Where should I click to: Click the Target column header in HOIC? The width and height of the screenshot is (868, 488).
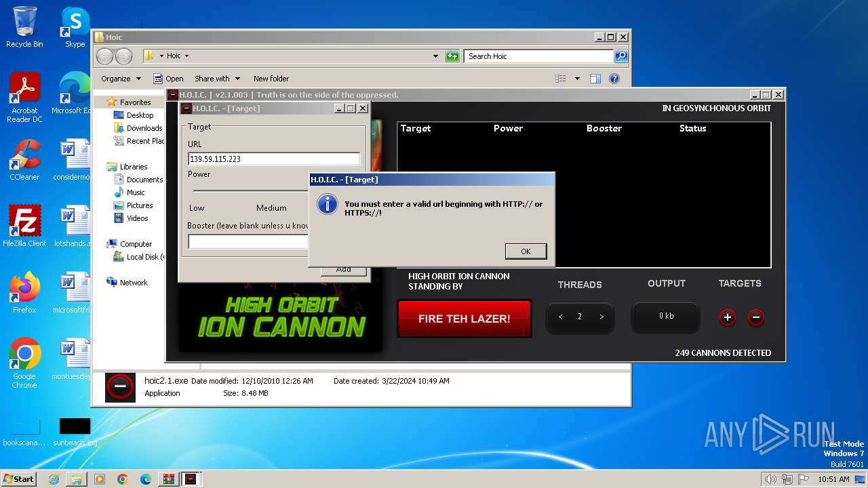pyautogui.click(x=416, y=128)
